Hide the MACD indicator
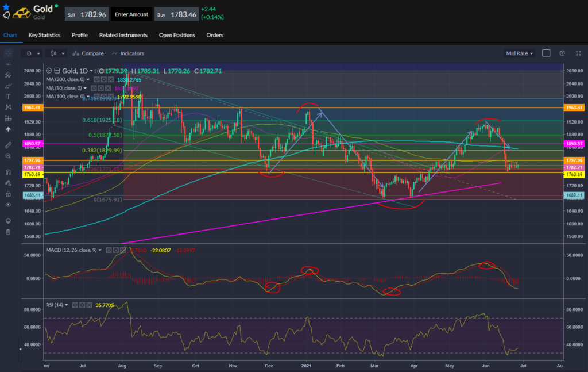Image resolution: width=588 pixels, height=372 pixels. [x=109, y=250]
